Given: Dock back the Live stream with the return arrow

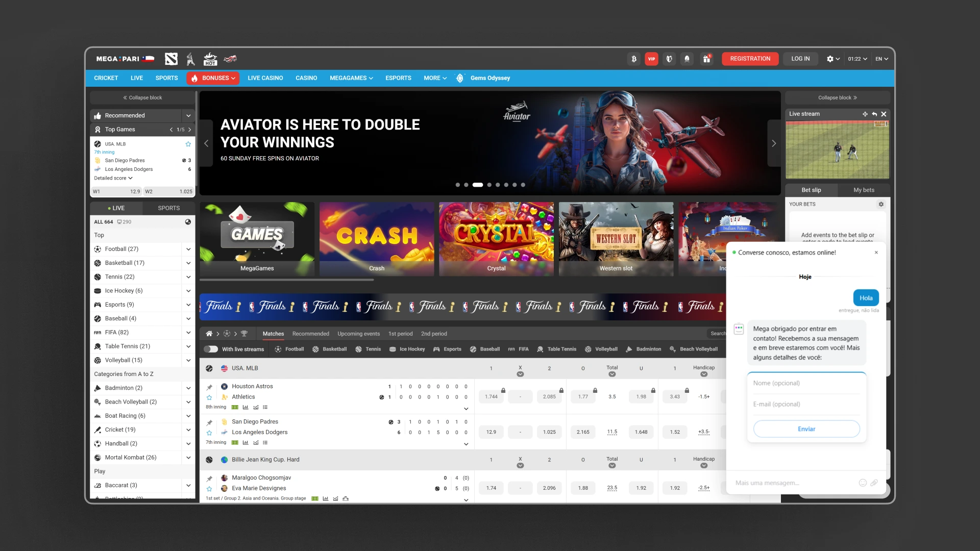Looking at the screenshot, I should point(874,114).
